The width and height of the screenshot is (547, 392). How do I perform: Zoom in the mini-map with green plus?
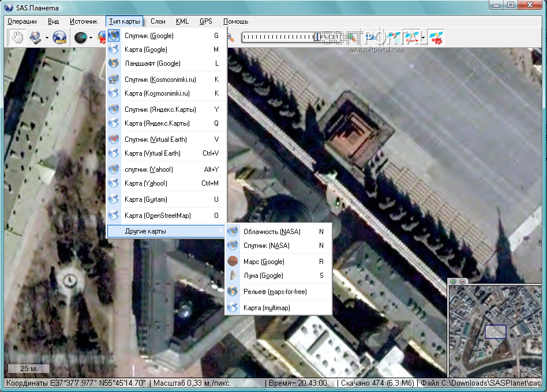(x=454, y=281)
